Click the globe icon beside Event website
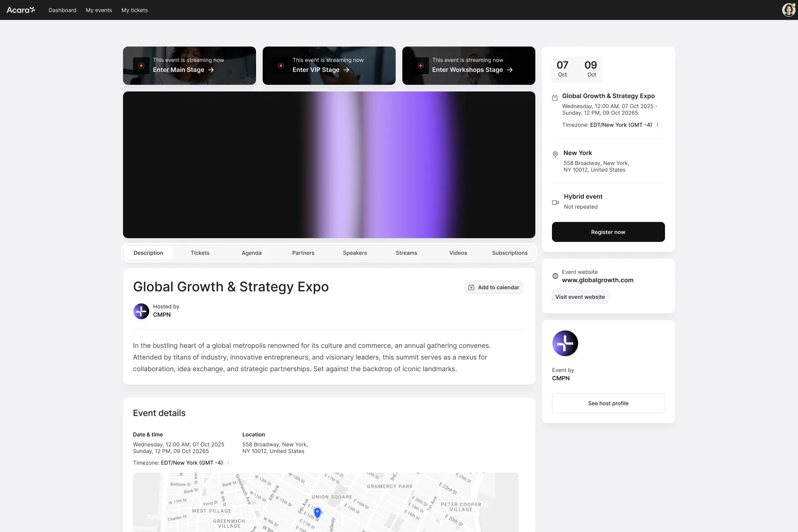The image size is (798, 532). [555, 276]
